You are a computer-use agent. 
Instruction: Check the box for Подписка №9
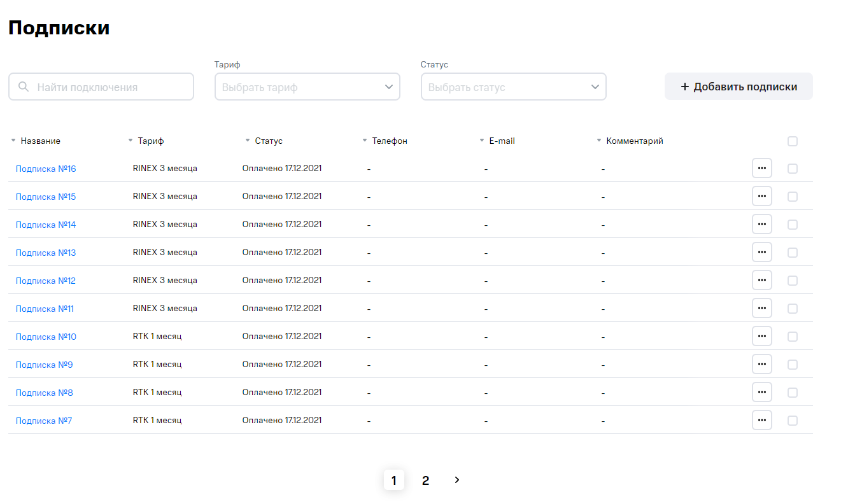[793, 365]
